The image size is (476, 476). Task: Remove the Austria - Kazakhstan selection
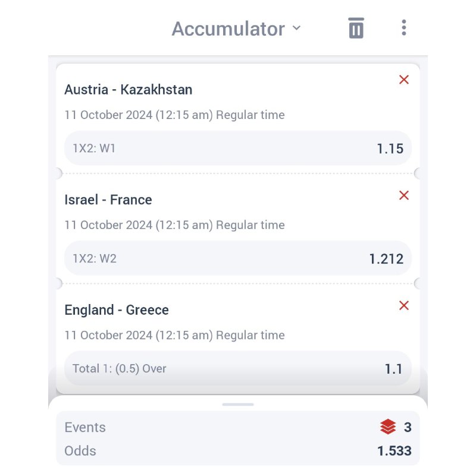click(x=404, y=80)
